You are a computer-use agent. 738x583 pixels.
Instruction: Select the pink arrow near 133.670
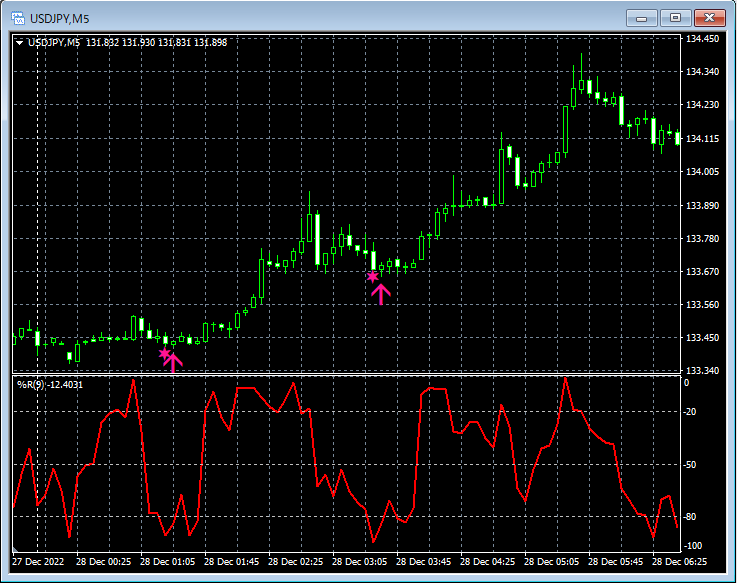point(381,294)
